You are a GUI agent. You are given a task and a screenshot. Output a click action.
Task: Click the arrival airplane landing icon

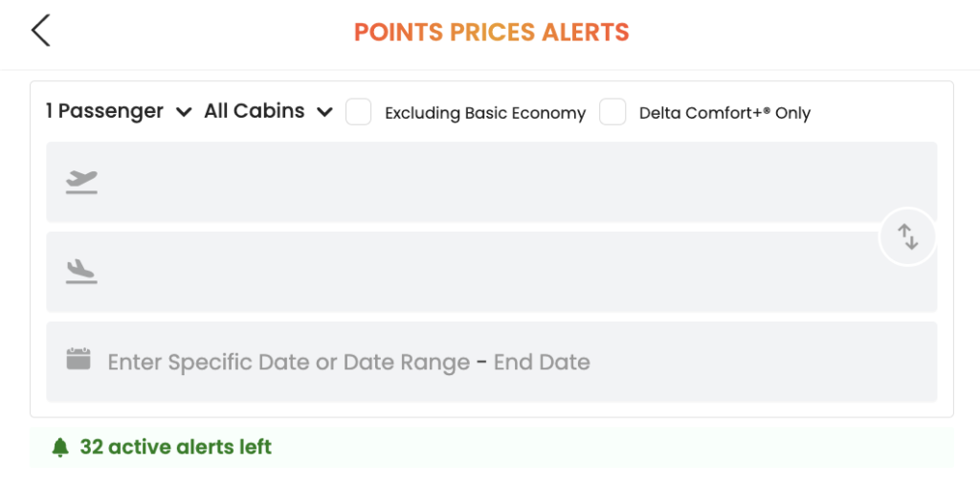pyautogui.click(x=81, y=272)
